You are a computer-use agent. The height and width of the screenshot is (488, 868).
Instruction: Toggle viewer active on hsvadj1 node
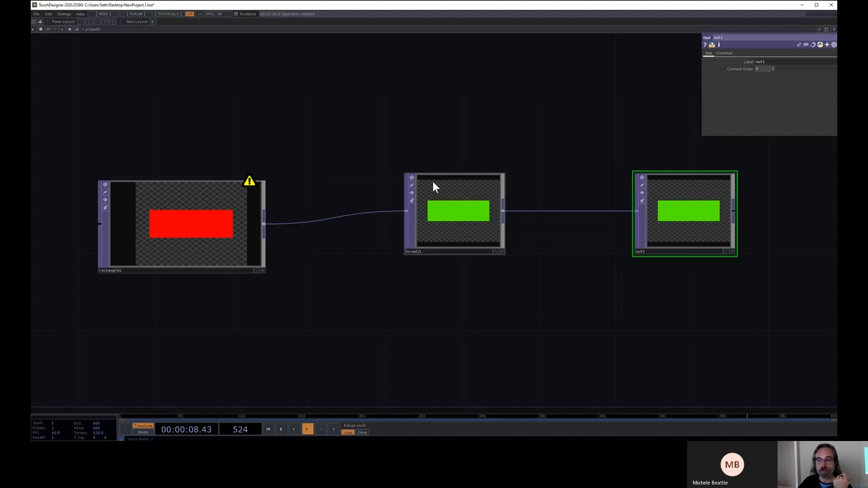coord(501,251)
